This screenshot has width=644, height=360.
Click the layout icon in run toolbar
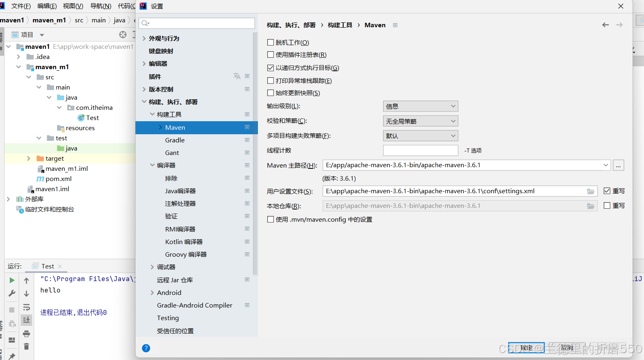click(12, 340)
